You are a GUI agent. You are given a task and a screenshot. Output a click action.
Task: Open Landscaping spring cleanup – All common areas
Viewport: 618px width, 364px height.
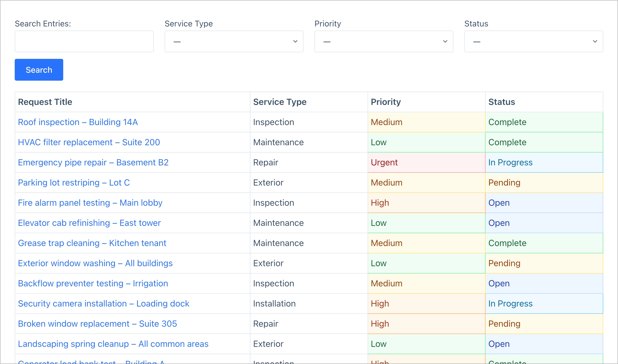pyautogui.click(x=113, y=344)
